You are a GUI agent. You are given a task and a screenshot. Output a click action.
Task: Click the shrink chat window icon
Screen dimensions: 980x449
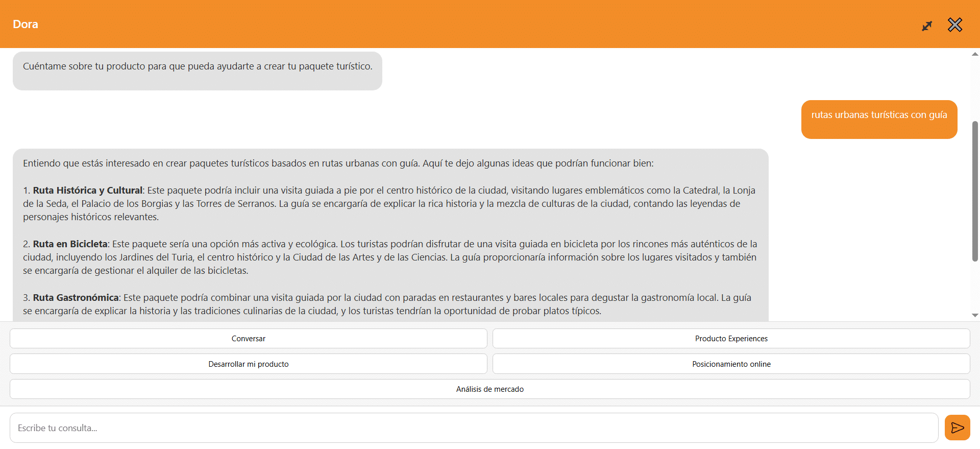click(x=927, y=26)
